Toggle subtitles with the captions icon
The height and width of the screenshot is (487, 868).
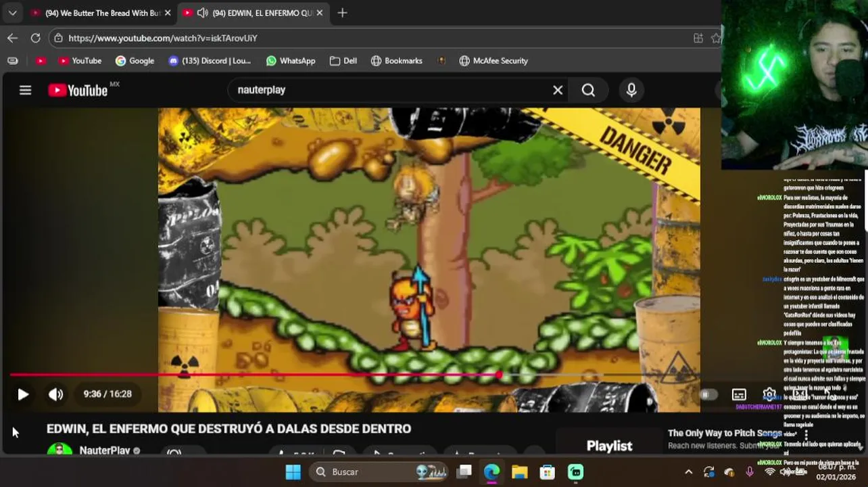(739, 394)
